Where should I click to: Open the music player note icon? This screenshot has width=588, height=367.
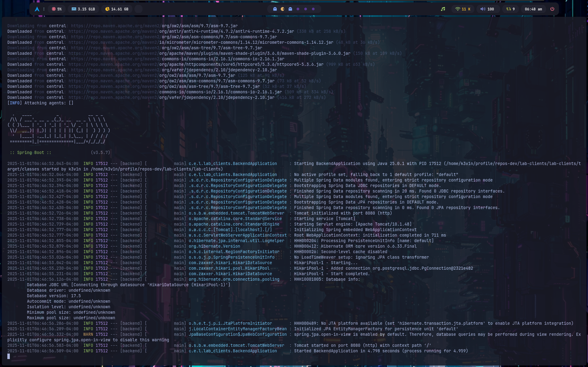click(443, 9)
